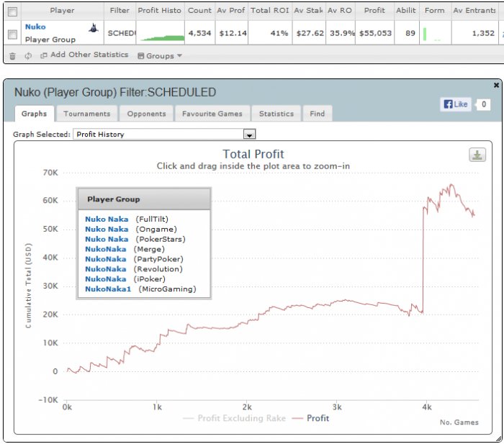Open the Favourite Games tab

212,114
